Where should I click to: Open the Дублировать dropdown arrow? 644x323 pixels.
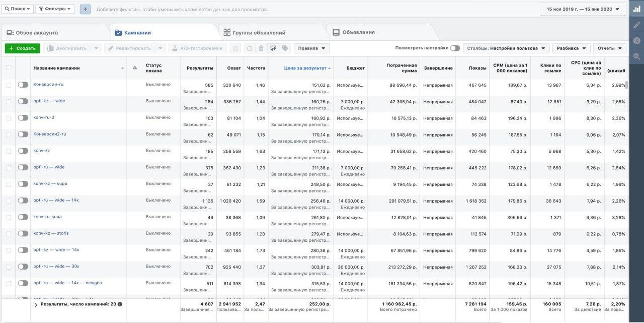coord(97,48)
